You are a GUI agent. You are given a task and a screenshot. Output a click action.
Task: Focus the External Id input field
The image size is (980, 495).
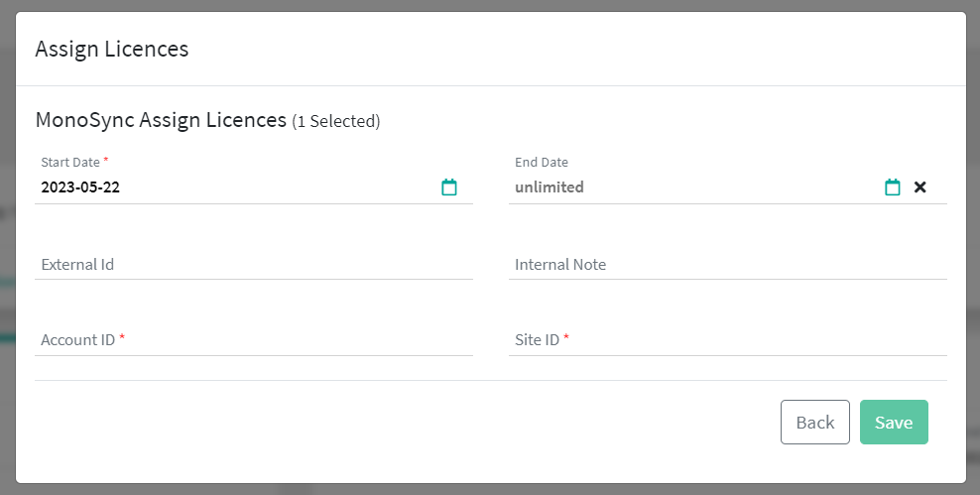point(253,265)
